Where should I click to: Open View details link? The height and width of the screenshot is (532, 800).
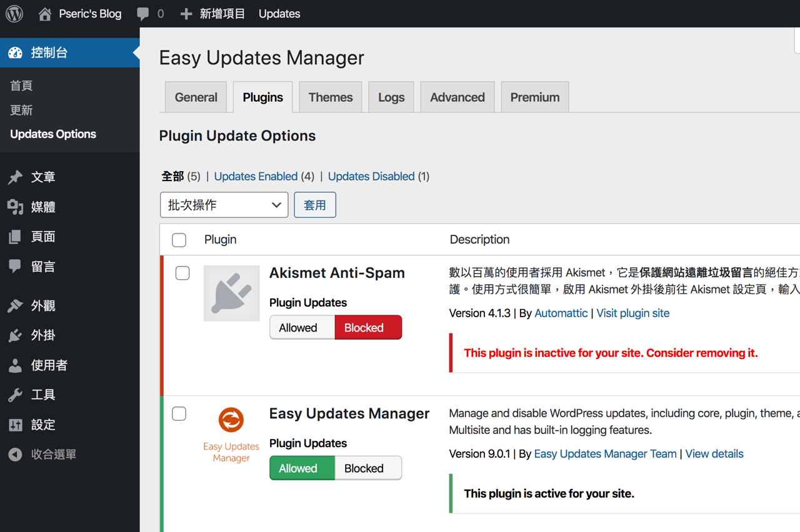pyautogui.click(x=714, y=454)
